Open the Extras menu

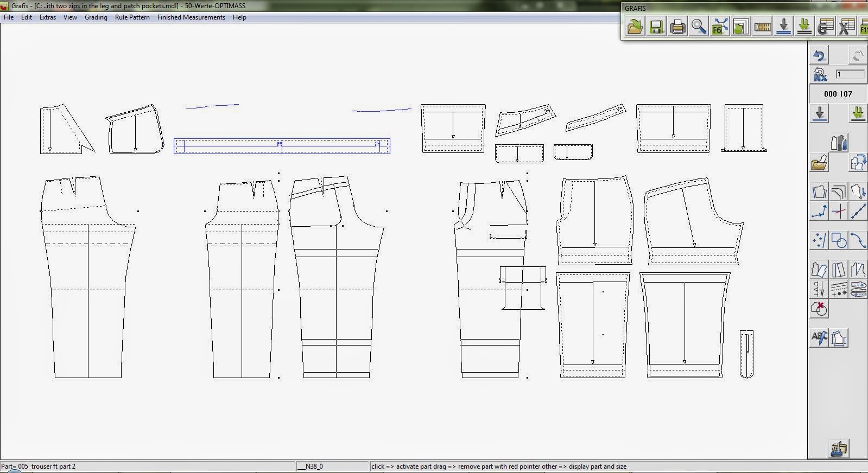tap(48, 17)
